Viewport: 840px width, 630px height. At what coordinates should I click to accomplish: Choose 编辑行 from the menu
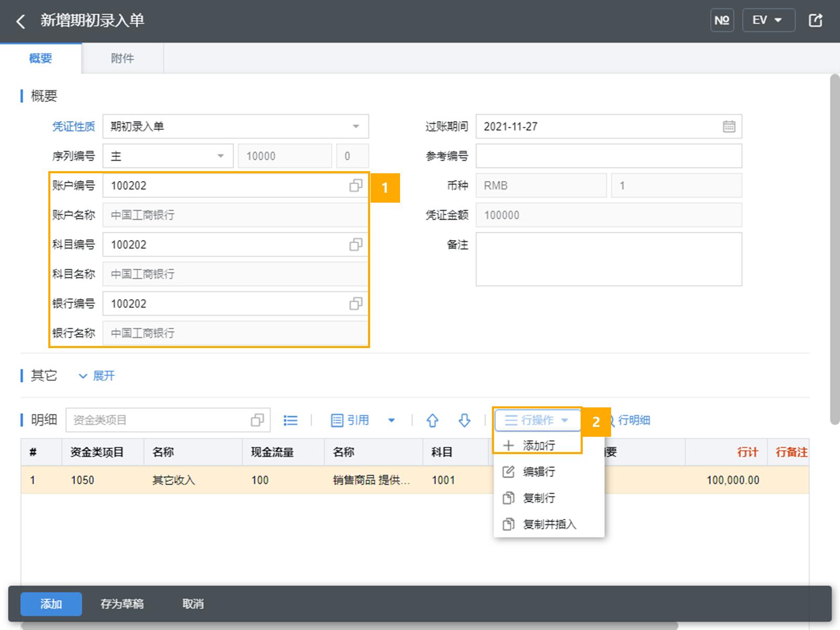tap(549, 471)
